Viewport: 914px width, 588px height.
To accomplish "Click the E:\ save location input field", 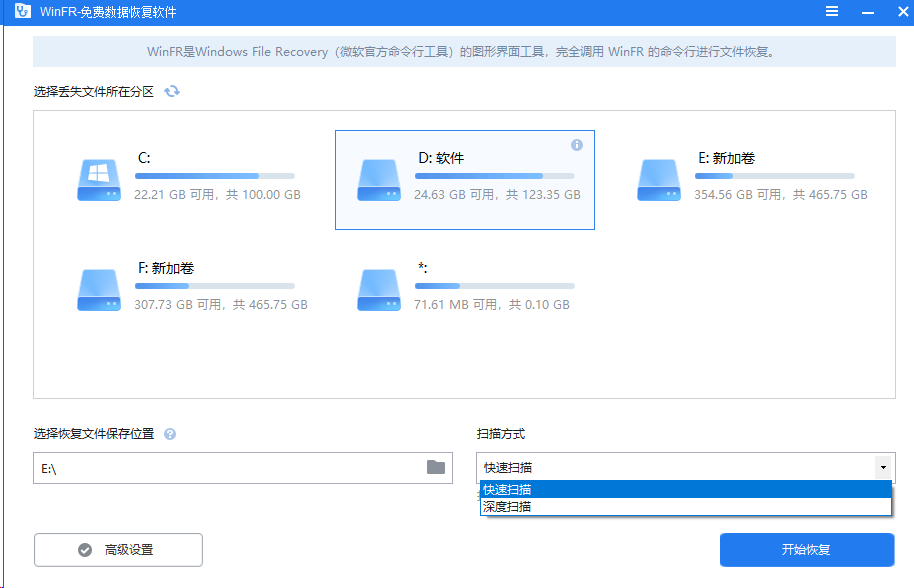I will (x=200, y=467).
